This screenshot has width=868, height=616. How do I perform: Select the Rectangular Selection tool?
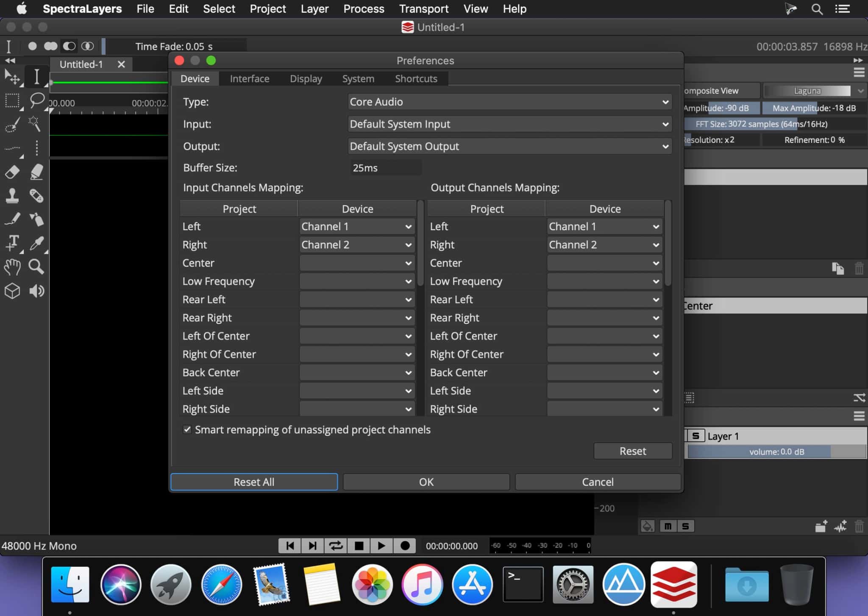point(12,101)
